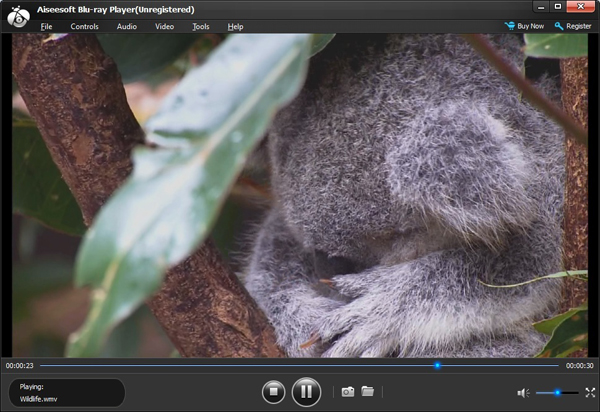The image size is (600, 412).
Task: Click the Aiseesoft app logo
Action: point(16,17)
